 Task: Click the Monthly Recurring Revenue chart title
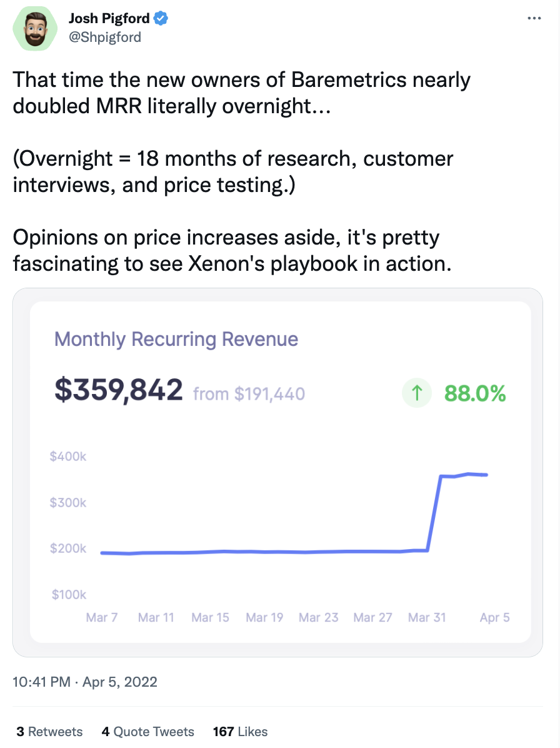[x=176, y=340]
